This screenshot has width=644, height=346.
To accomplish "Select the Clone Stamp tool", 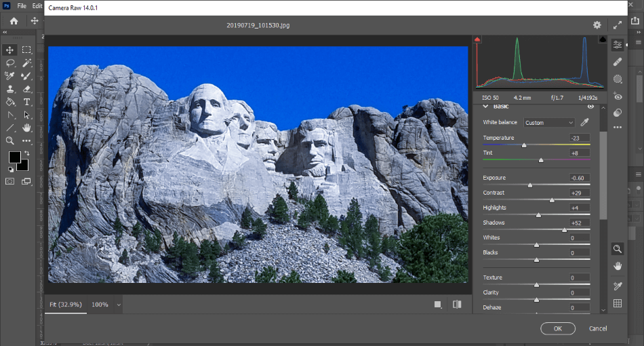I will coord(10,89).
